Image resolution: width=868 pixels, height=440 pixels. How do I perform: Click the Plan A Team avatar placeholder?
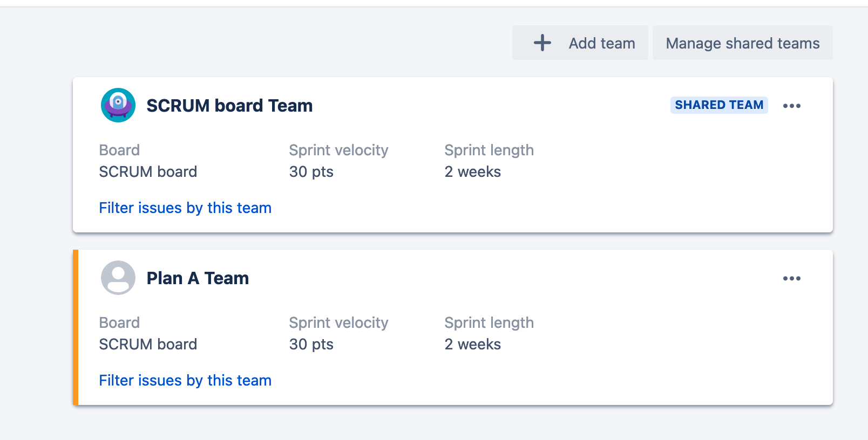tap(118, 278)
